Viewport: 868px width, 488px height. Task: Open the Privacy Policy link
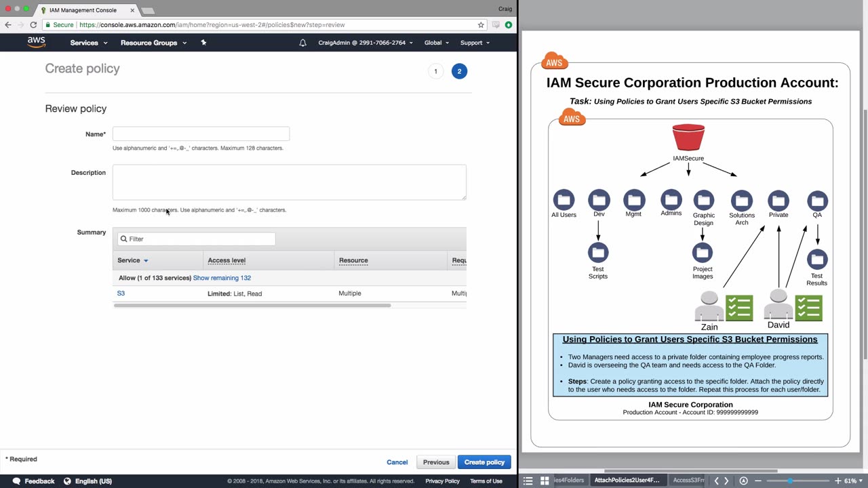pos(442,481)
